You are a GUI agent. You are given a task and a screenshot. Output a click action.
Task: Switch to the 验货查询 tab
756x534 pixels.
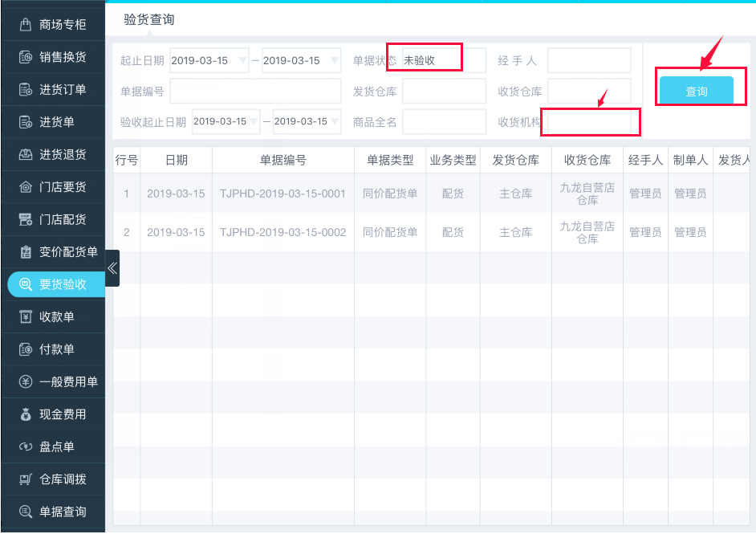coord(149,20)
